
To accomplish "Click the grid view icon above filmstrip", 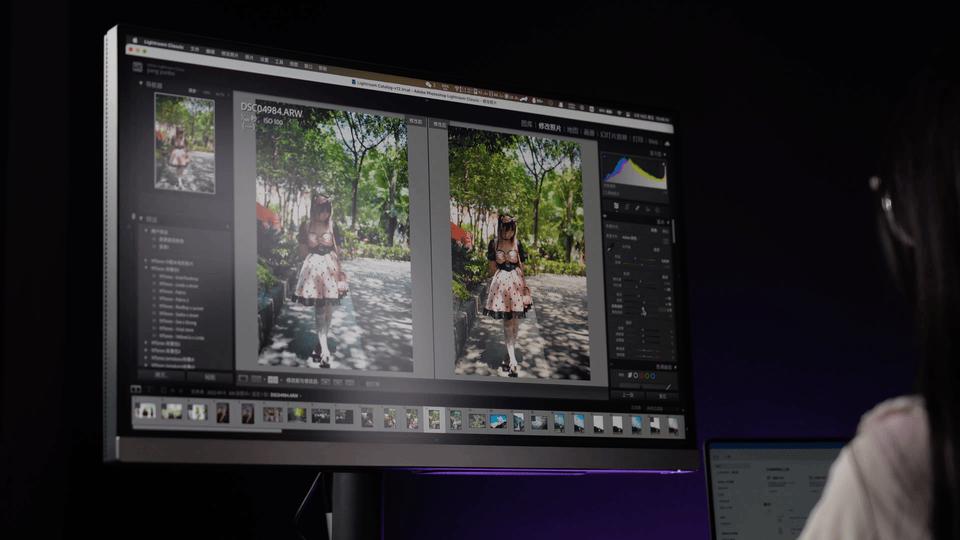I will (163, 390).
